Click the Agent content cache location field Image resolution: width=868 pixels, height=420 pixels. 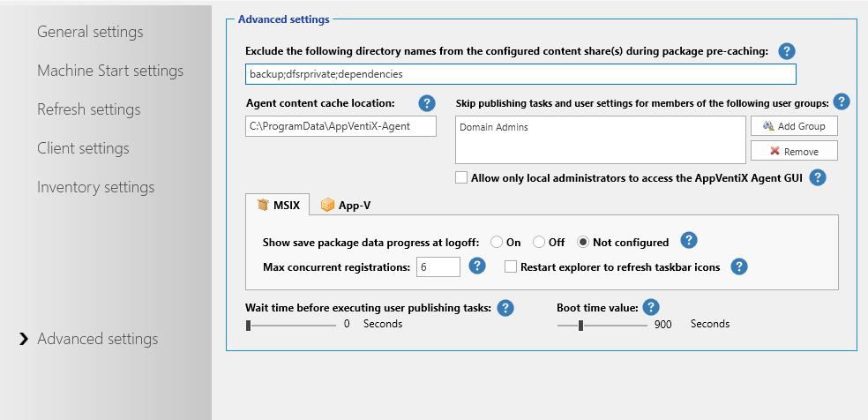tap(341, 126)
